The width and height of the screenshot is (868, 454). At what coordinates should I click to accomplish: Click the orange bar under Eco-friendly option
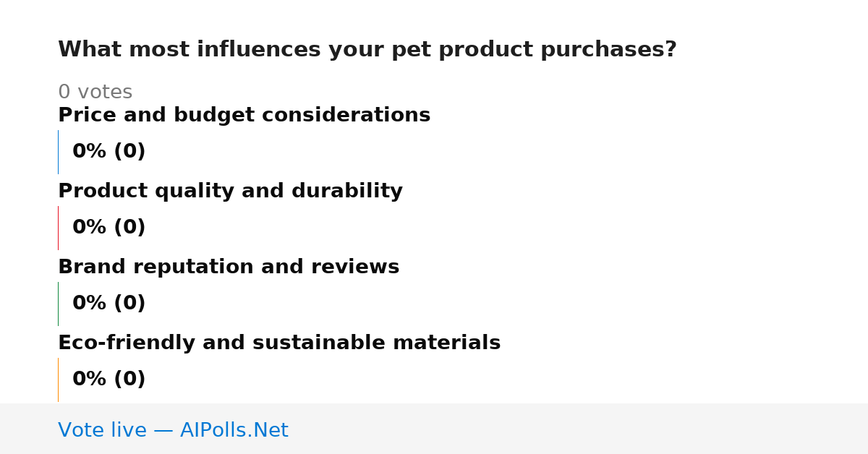[x=58, y=380]
